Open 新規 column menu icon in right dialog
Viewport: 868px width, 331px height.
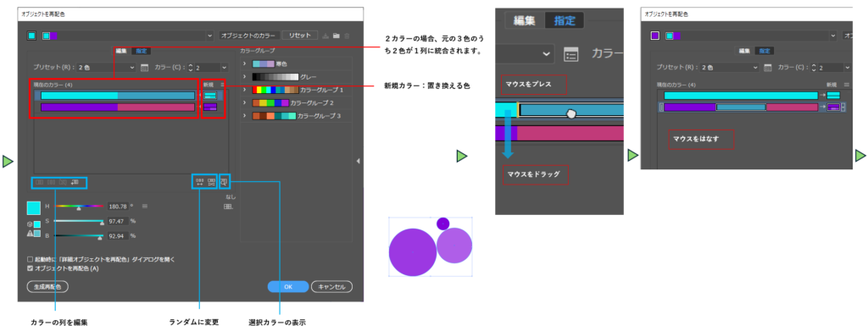click(846, 85)
